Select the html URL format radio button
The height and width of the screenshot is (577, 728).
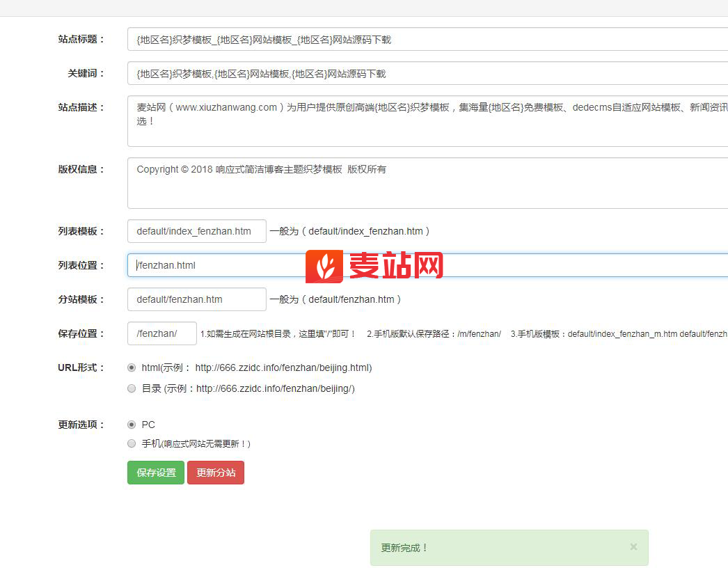[x=132, y=367]
